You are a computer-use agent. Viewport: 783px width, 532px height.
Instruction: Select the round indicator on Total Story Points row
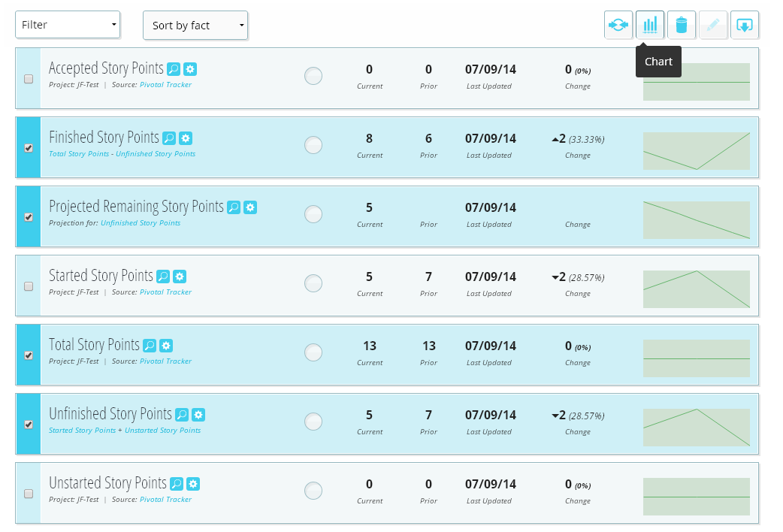pos(313,352)
